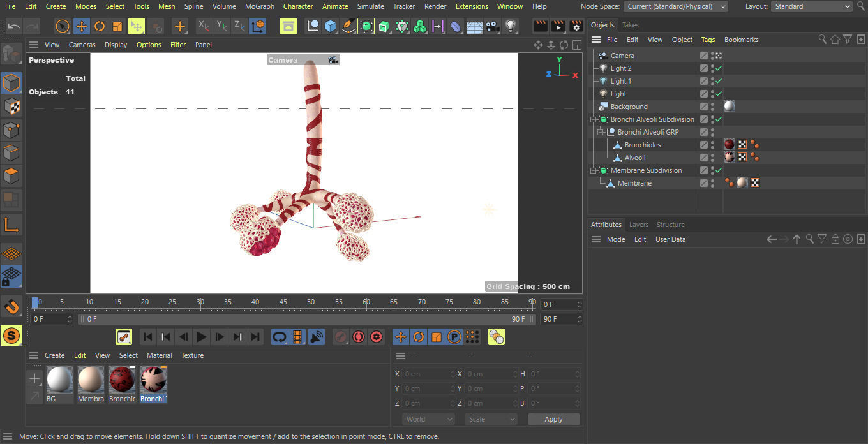Play the animation forward
This screenshot has width=868, height=444.
point(201,337)
